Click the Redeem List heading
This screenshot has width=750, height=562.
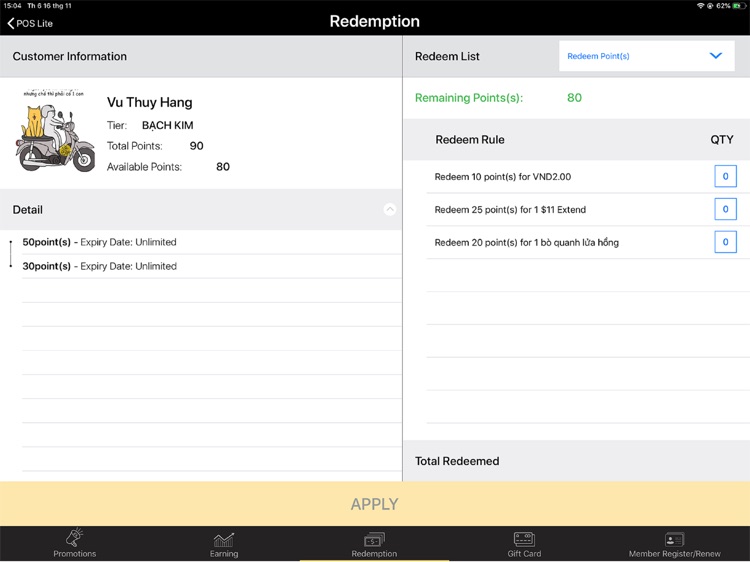click(x=447, y=56)
